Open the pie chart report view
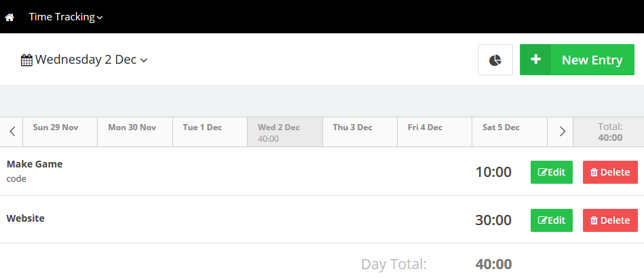 tap(495, 60)
